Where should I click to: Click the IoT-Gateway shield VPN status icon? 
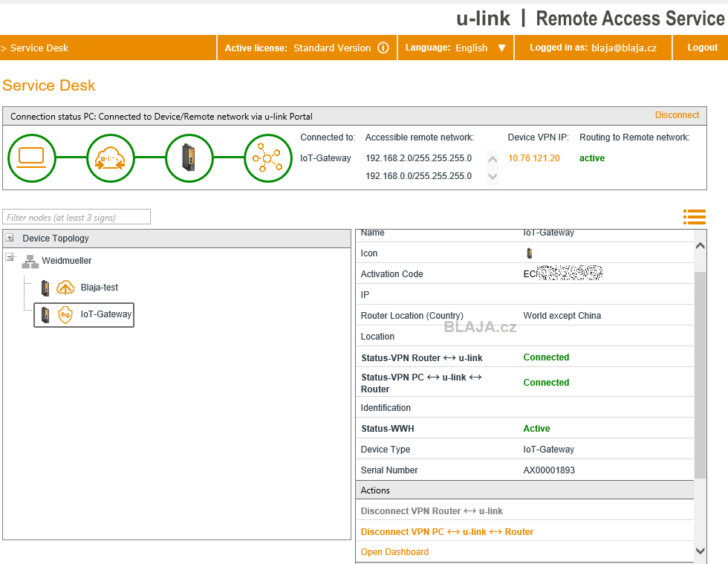tap(65, 314)
